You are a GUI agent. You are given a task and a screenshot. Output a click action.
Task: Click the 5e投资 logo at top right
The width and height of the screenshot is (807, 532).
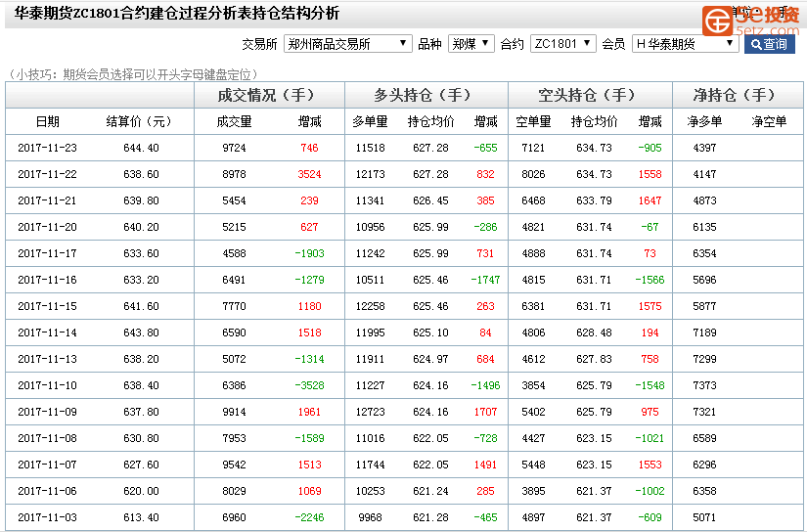(x=751, y=21)
